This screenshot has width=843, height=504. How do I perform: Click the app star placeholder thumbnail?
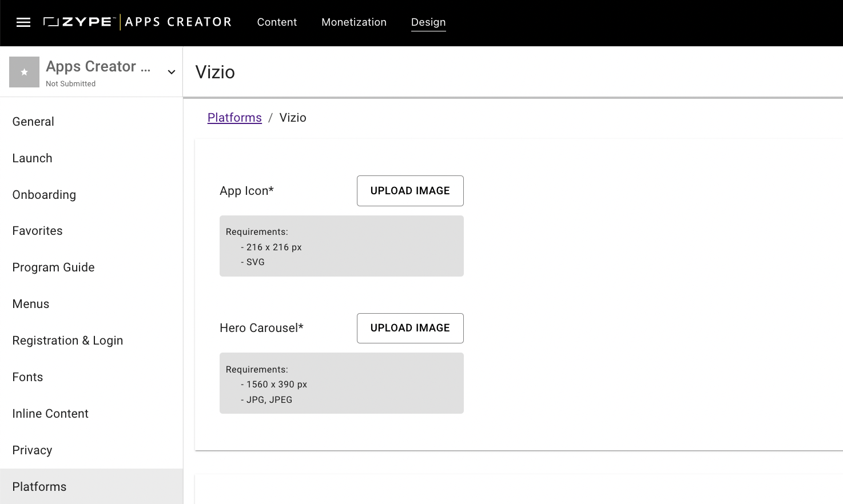(x=24, y=72)
